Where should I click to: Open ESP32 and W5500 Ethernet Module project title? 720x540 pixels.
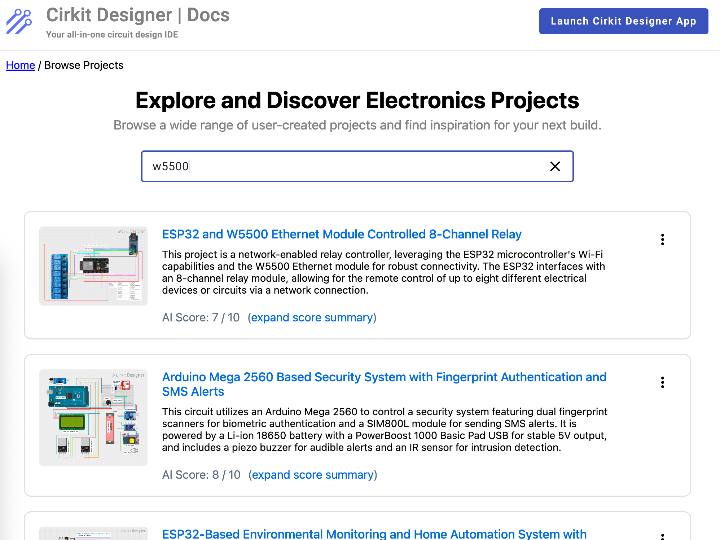(x=341, y=234)
